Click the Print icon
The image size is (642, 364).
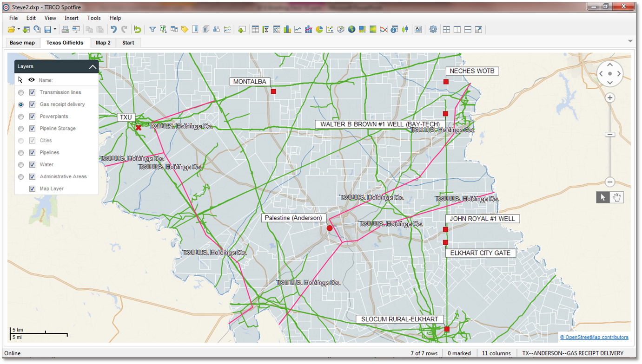tap(66, 30)
